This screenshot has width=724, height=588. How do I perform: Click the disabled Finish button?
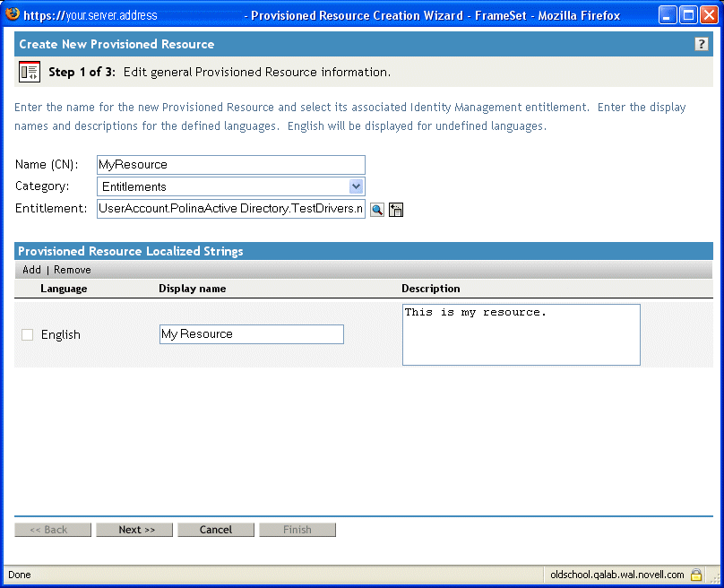(297, 530)
